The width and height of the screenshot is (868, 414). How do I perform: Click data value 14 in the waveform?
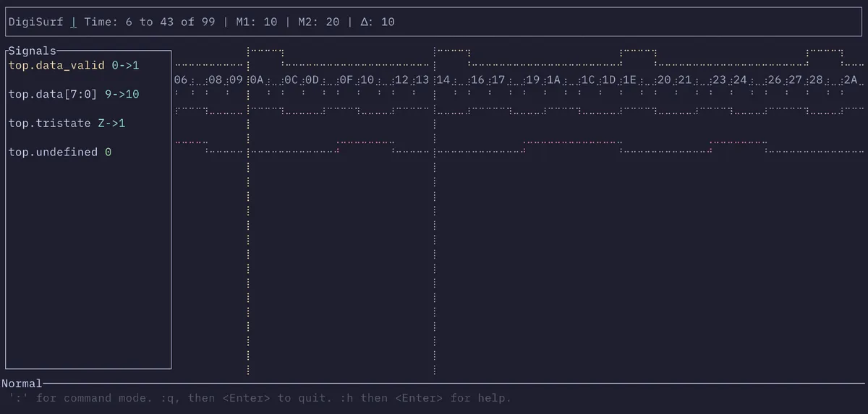[x=443, y=80]
